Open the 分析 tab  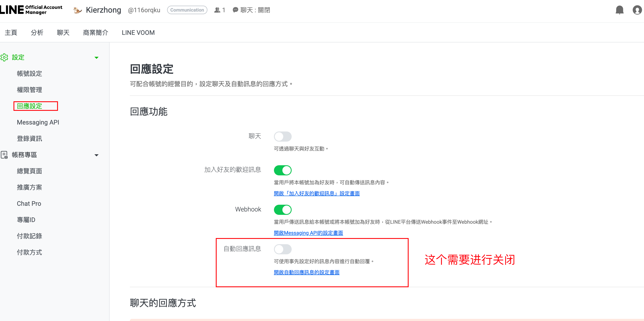37,33
